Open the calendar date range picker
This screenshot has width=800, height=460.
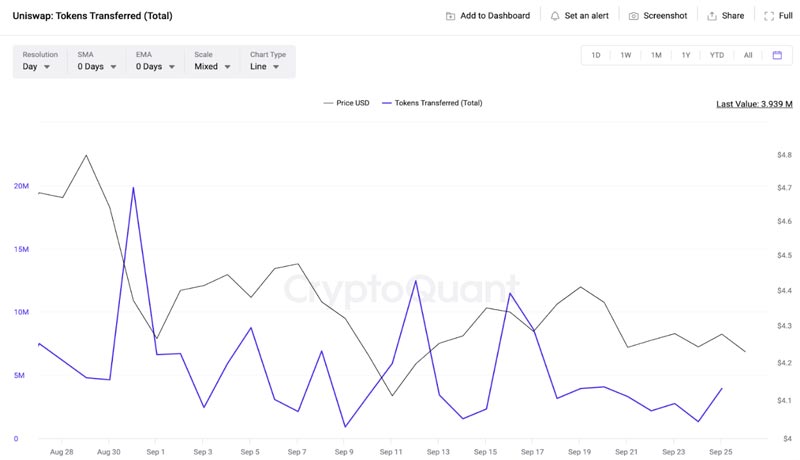pyautogui.click(x=777, y=55)
